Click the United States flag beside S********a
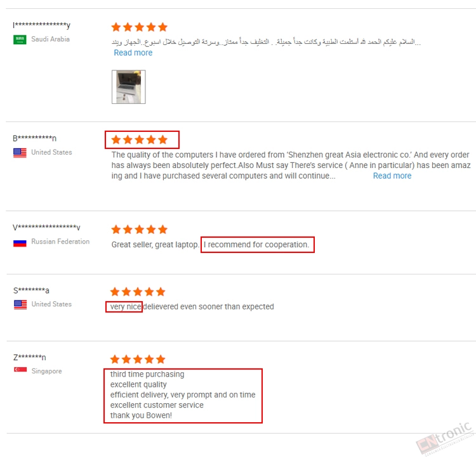 (20, 304)
